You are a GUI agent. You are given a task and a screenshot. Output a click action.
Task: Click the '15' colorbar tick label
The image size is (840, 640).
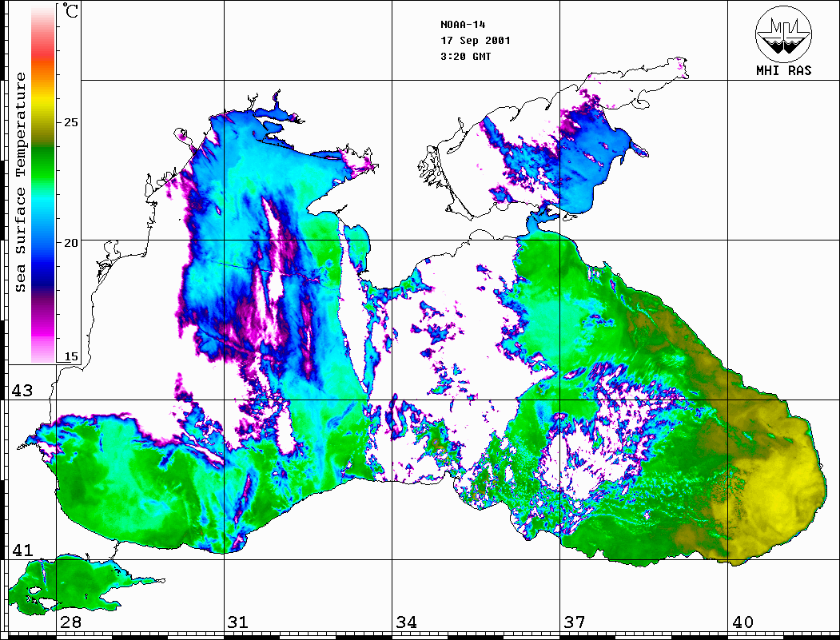pos(70,356)
